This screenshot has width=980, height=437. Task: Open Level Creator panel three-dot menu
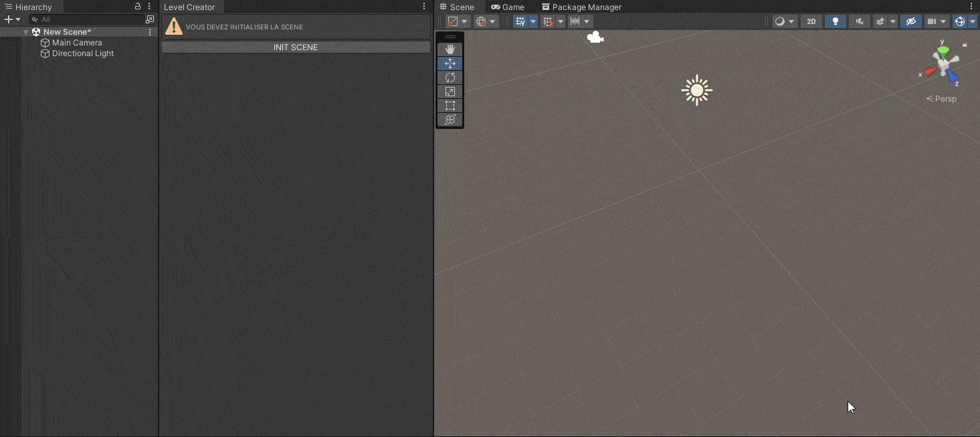[424, 7]
